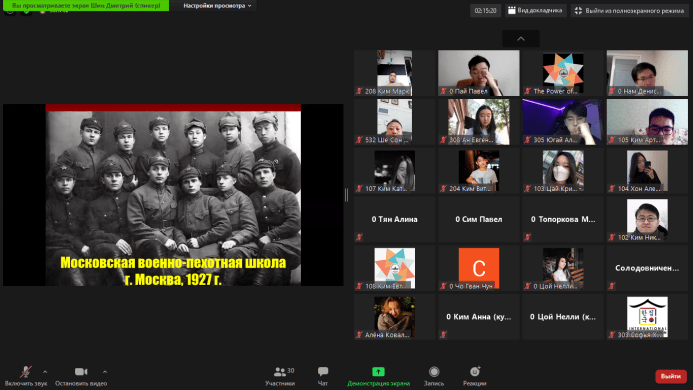
Task: Open audio options arrow next to microphone
Action: point(45,372)
